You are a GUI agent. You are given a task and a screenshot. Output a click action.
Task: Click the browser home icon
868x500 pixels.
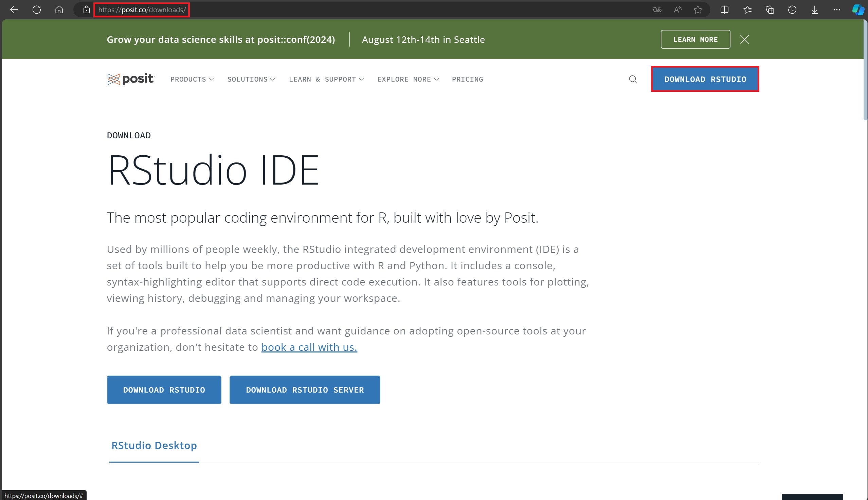click(59, 10)
